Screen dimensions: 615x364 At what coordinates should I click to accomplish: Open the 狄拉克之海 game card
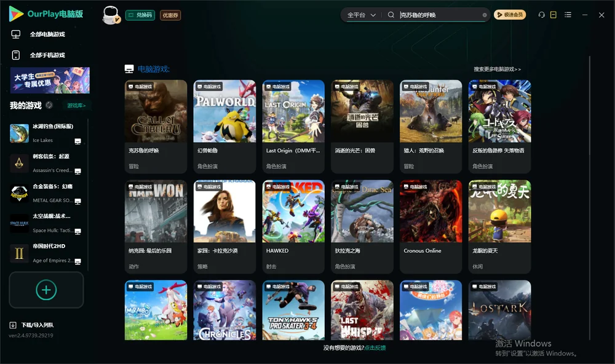click(362, 226)
